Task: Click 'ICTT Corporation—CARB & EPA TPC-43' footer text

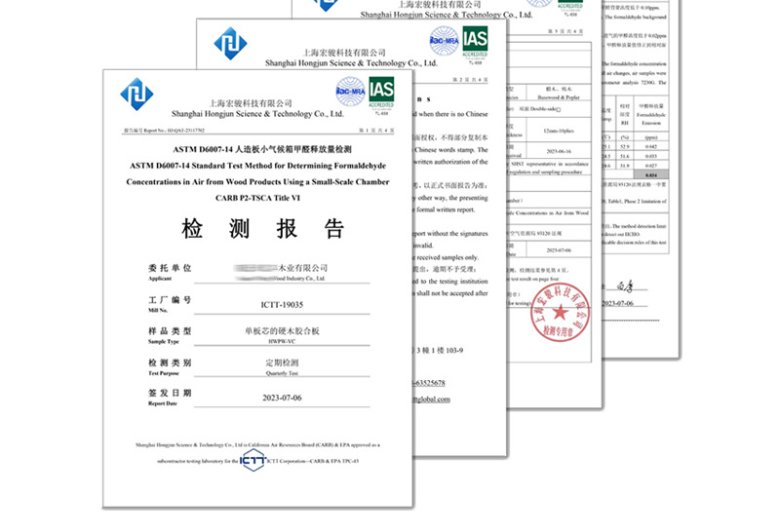Action: [312, 461]
